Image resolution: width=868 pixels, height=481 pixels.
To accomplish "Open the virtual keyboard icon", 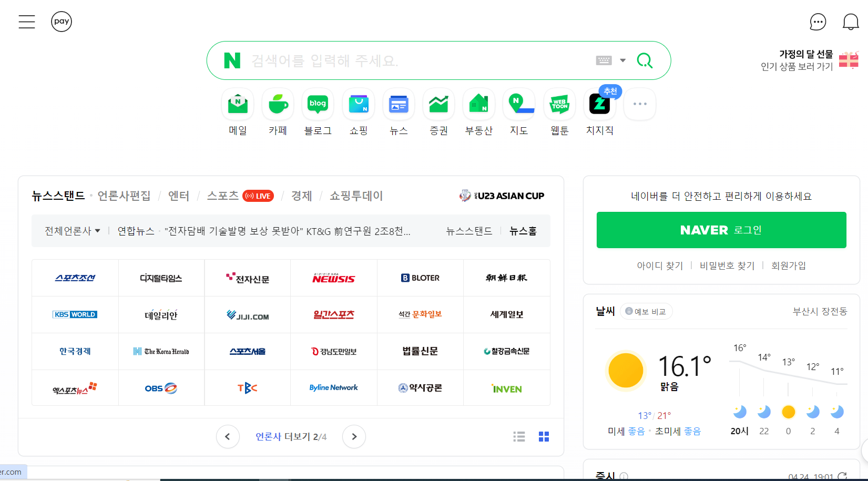I will click(604, 60).
